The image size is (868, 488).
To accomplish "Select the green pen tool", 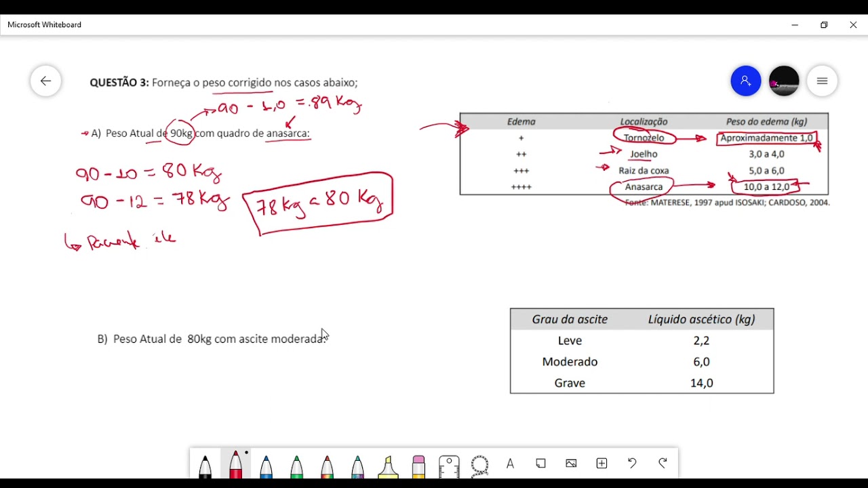I will pos(296,466).
